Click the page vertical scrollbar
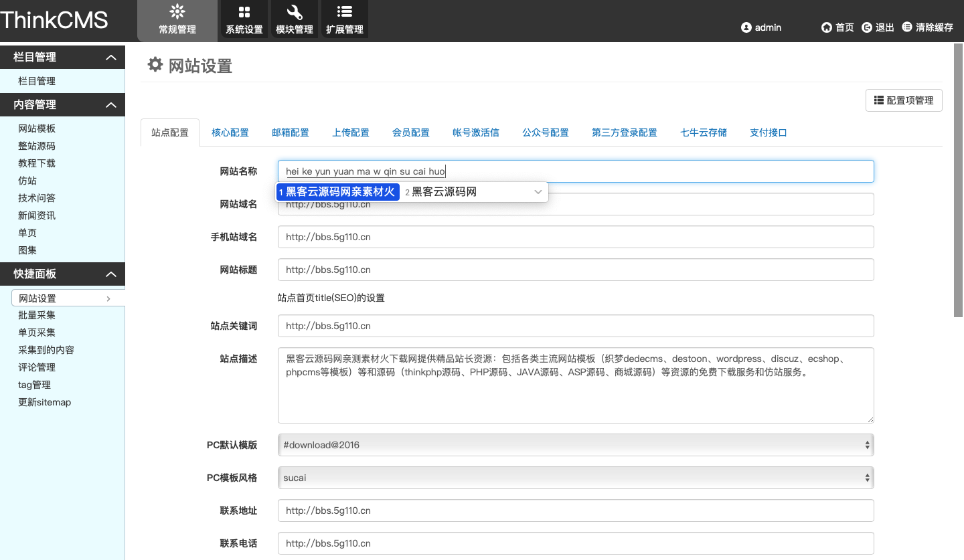Screen dimensions: 964x560 coord(958,181)
